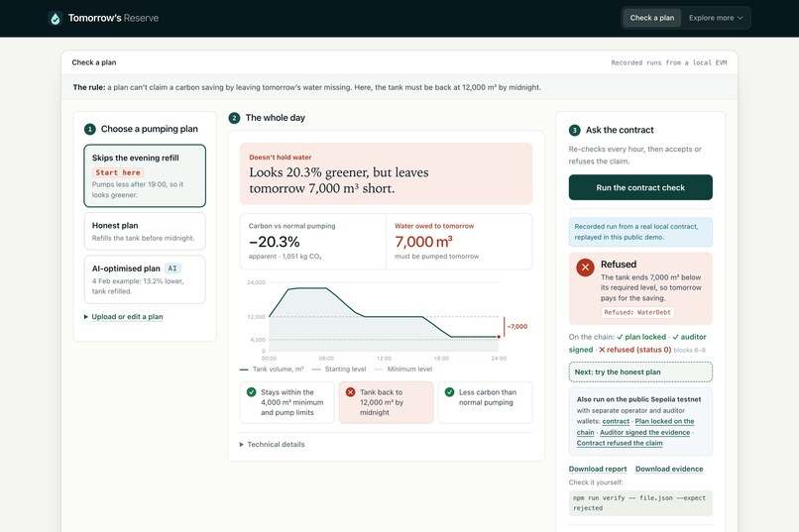The image size is (799, 532).
Task: Select the AI-optimised plan option
Action: (x=145, y=279)
